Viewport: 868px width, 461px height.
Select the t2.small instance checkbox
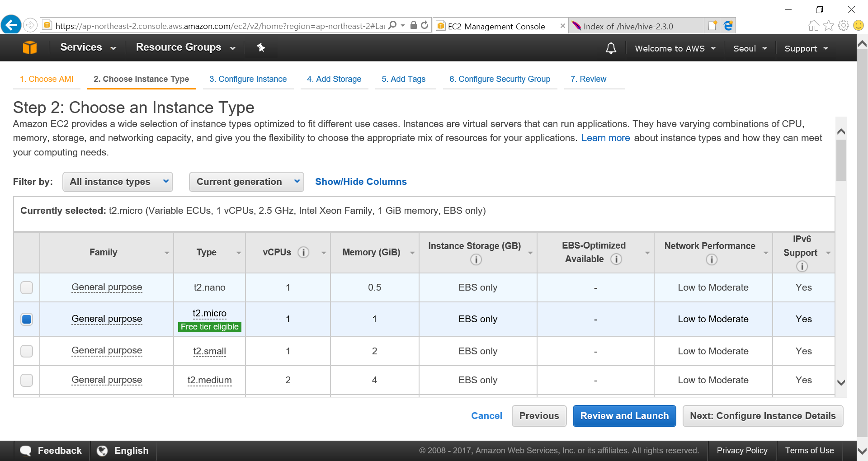[27, 351]
